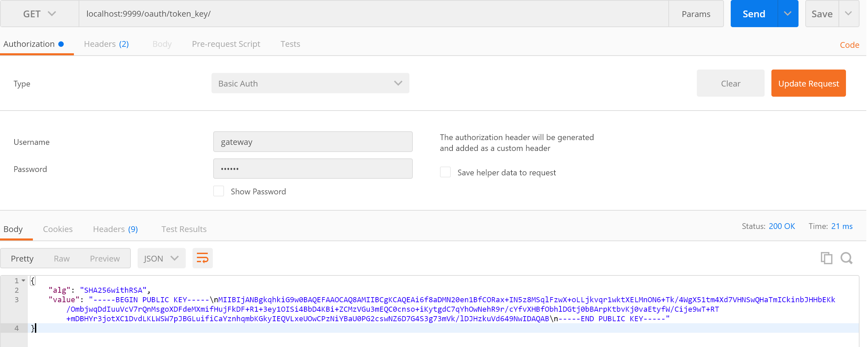Click into the Username input field

tap(312, 142)
